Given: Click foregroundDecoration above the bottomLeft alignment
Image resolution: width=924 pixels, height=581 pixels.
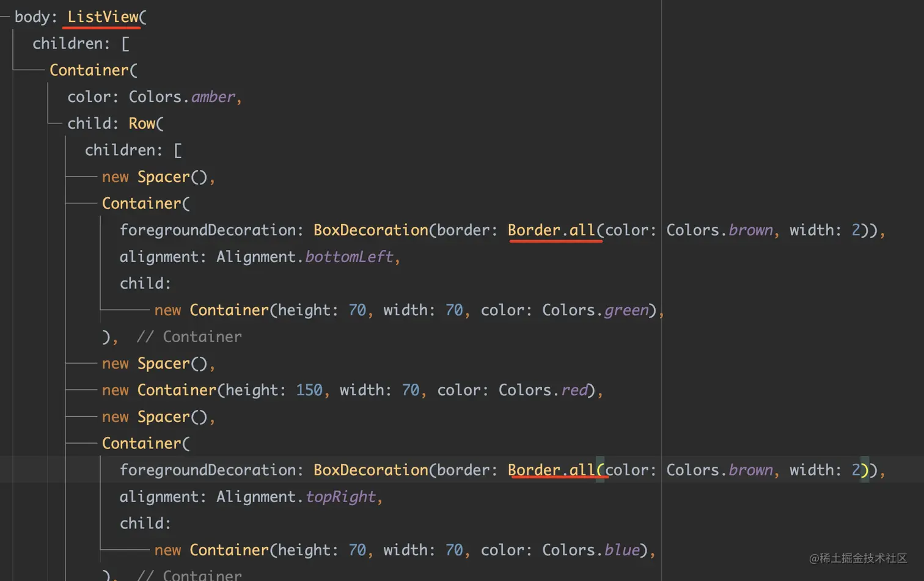Looking at the screenshot, I should 208,230.
